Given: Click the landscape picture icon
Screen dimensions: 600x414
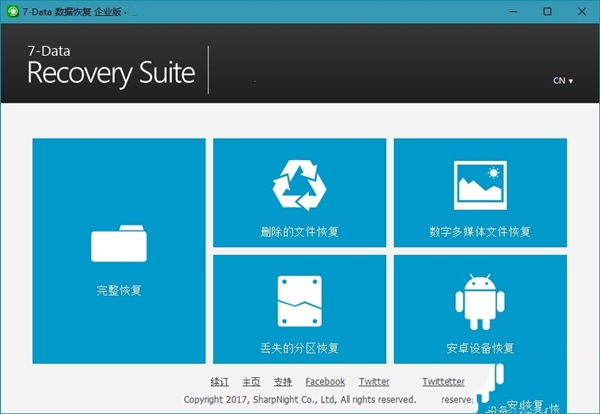Looking at the screenshot, I should point(480,185).
